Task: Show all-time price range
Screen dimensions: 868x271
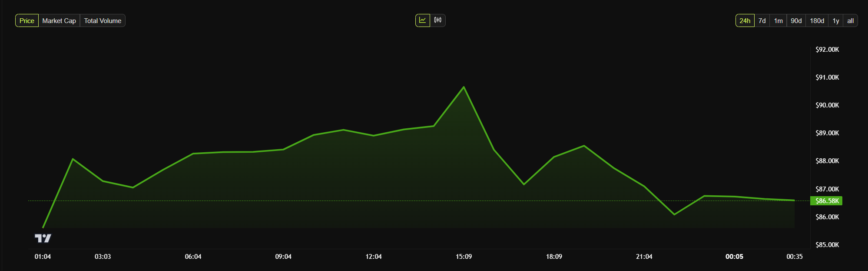Action: coord(850,20)
